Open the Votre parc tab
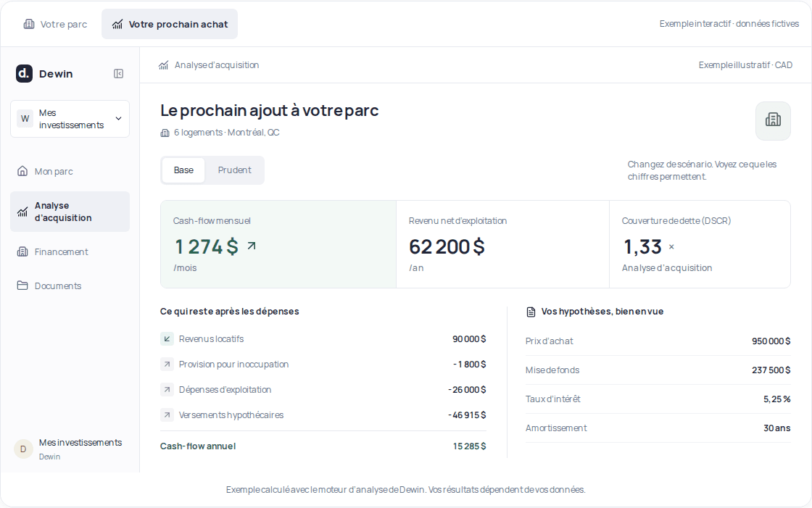 tap(55, 25)
